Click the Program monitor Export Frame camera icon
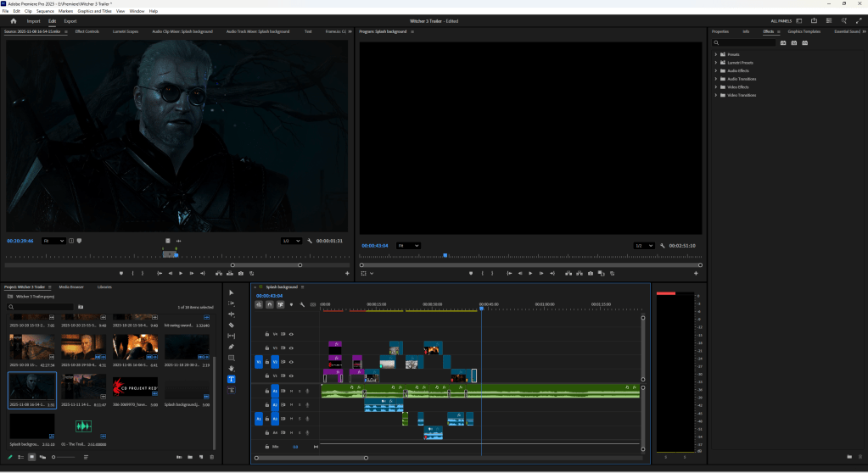Image resolution: width=868 pixels, height=473 pixels. pyautogui.click(x=591, y=273)
